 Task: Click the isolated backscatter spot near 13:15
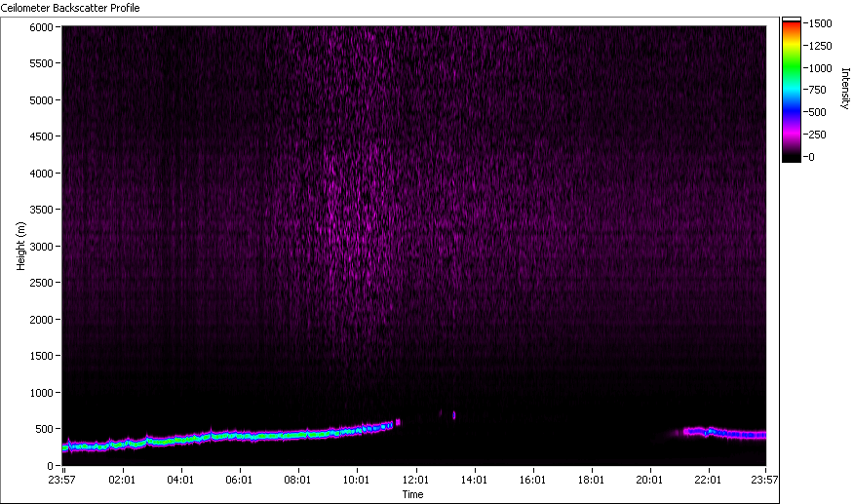[454, 415]
